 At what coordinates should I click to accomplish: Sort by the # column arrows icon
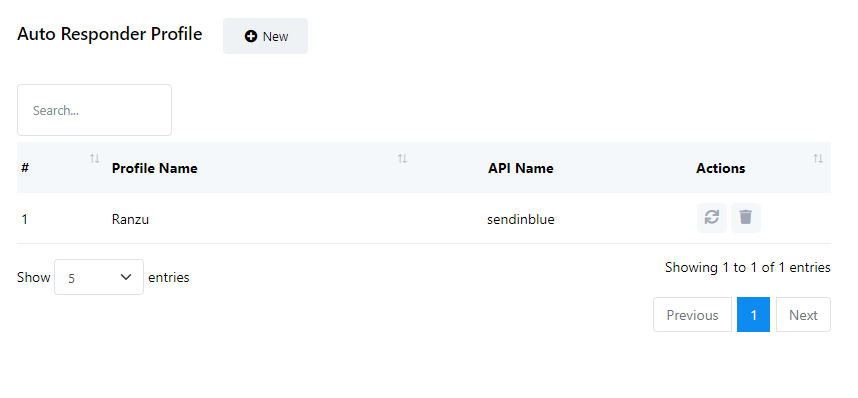tap(95, 159)
